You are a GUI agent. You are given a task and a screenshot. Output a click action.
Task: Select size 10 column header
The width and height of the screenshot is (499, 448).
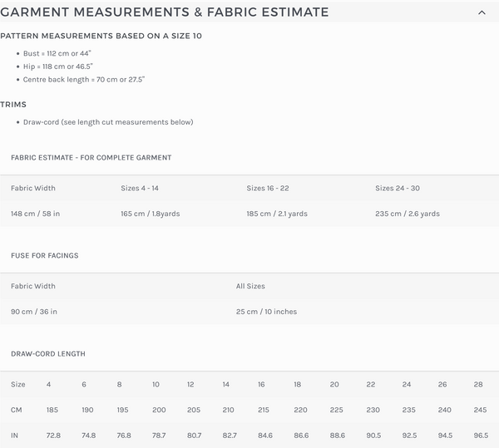pyautogui.click(x=156, y=384)
